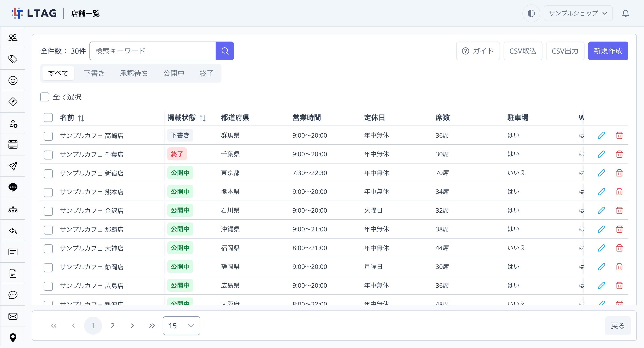Select the サンプルカフェ 広島店 row checkbox

pyautogui.click(x=48, y=286)
